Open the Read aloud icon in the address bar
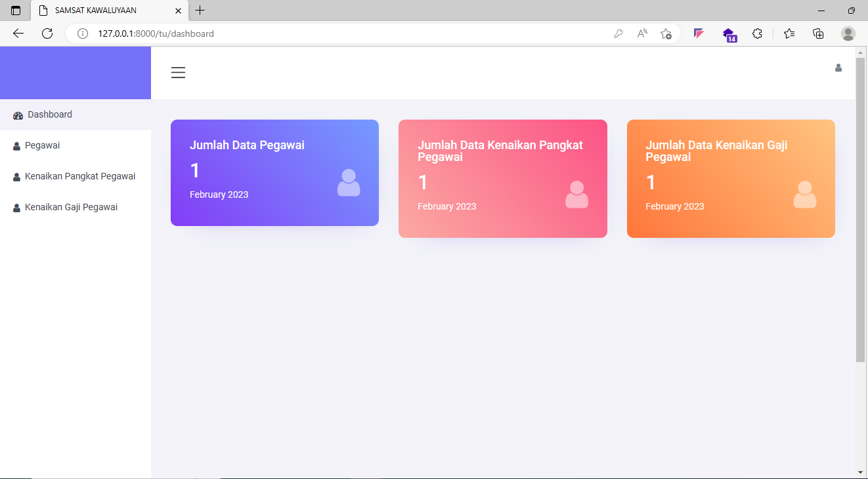The image size is (868, 479). (x=642, y=34)
